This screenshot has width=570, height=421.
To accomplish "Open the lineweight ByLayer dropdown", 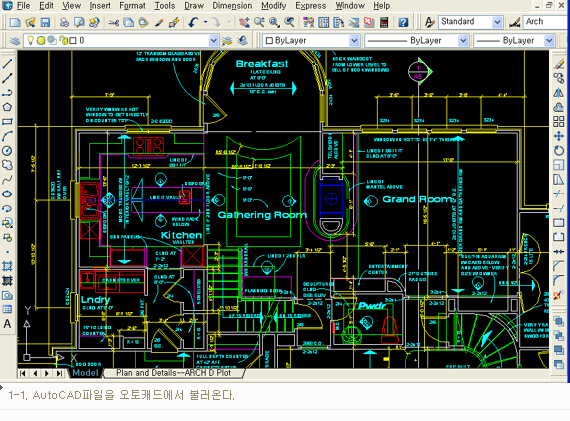I will pos(549,40).
